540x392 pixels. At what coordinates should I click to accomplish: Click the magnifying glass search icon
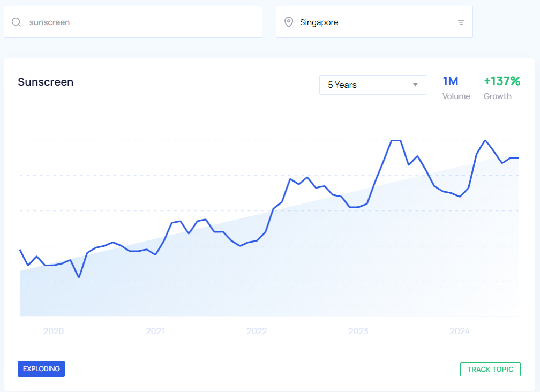point(17,22)
